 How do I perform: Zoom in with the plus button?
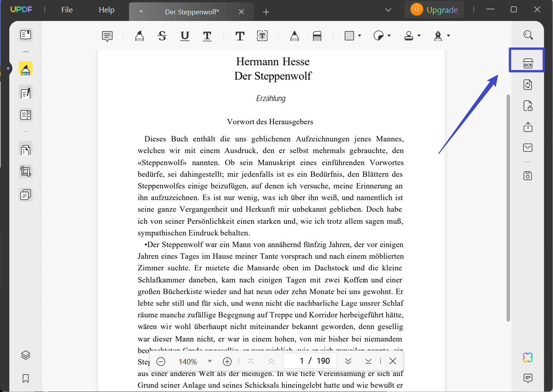coord(227,361)
